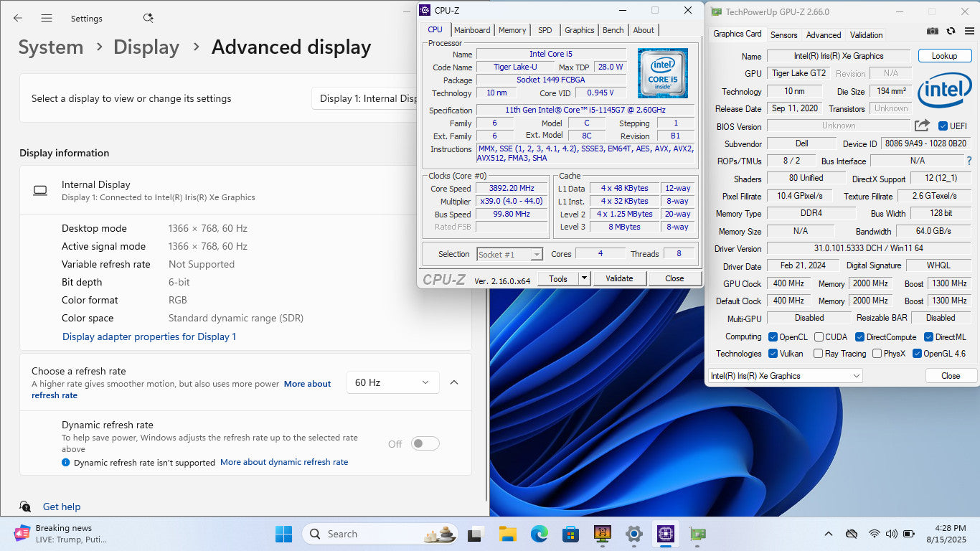The image size is (980, 551).
Task: Open Microsoft Edge from the taskbar
Action: [539, 534]
